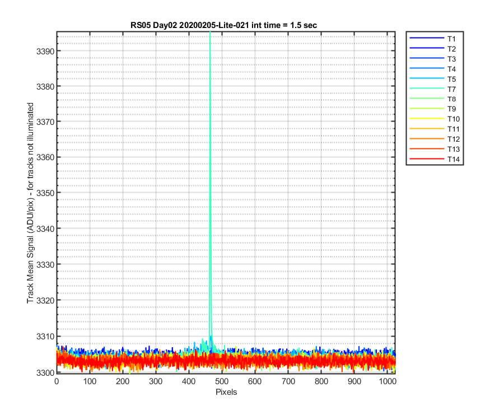Click the red T14 legend line sample
Image resolution: width=504 pixels, height=420 pixels.
[427, 158]
